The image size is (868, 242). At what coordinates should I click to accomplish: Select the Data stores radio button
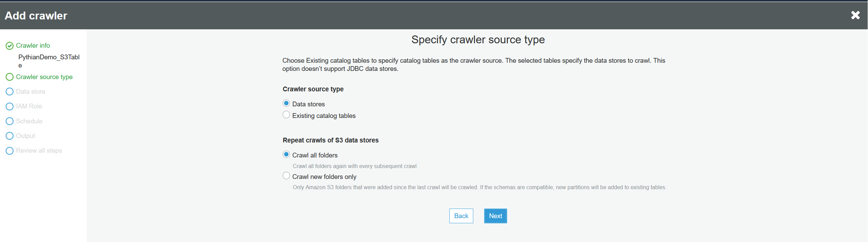(x=286, y=103)
